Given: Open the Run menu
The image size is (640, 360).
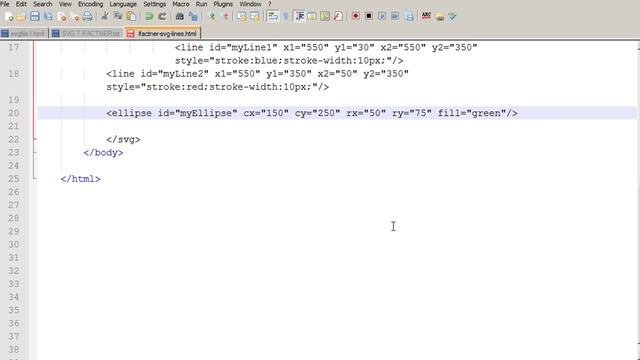Looking at the screenshot, I should pyautogui.click(x=201, y=4).
